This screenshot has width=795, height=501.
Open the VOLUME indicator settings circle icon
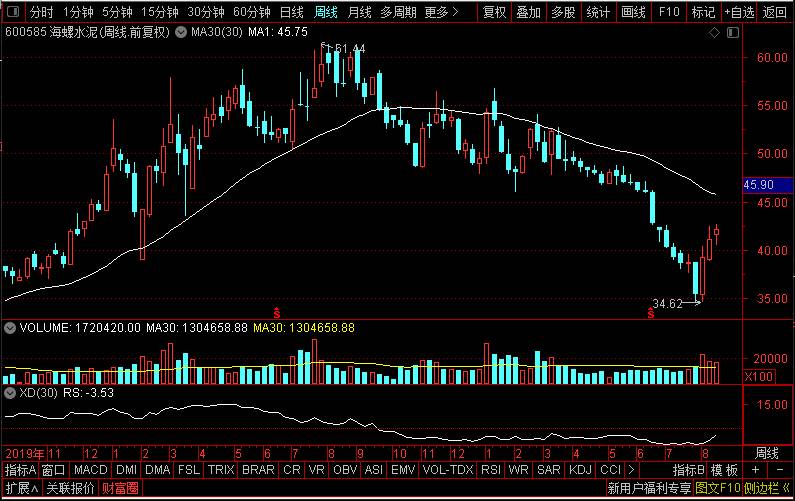click(x=10, y=328)
